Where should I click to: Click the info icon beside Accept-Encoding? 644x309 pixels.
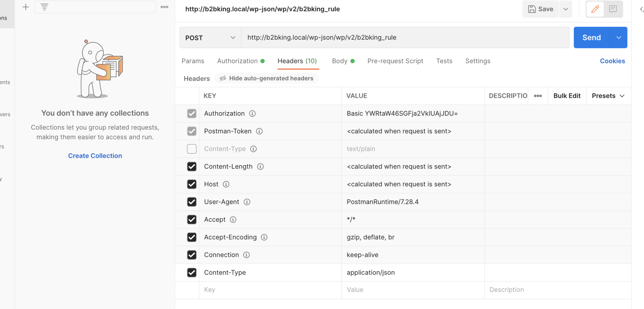coord(264,237)
